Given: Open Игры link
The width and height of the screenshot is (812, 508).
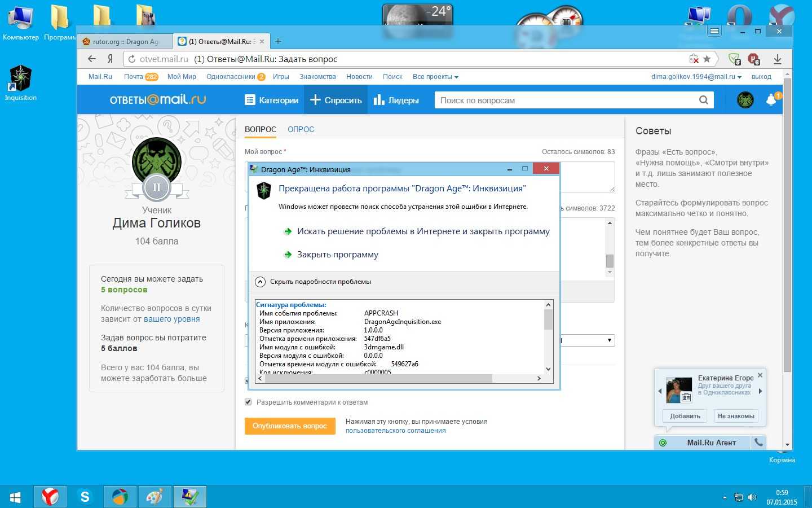Looking at the screenshot, I should click(x=281, y=77).
